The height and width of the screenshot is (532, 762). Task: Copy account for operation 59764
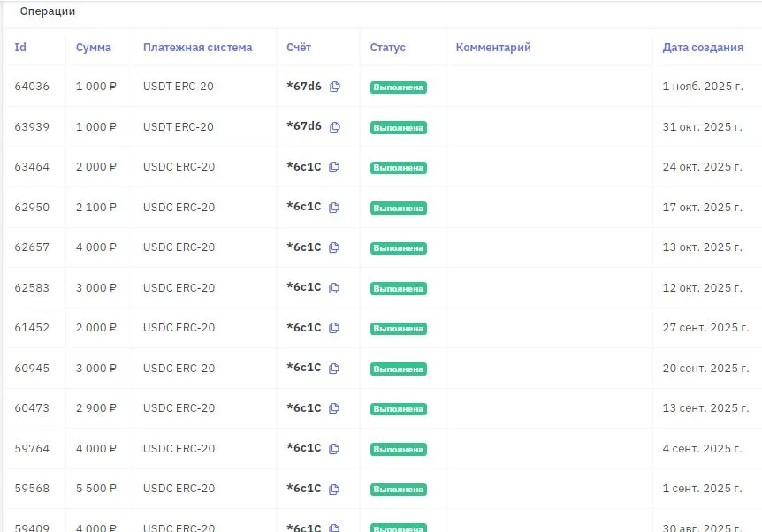pos(334,448)
